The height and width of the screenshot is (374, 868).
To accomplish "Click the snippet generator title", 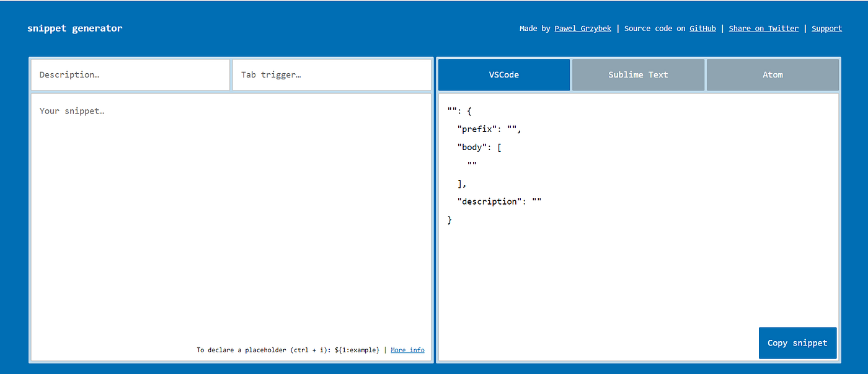I will click(74, 28).
